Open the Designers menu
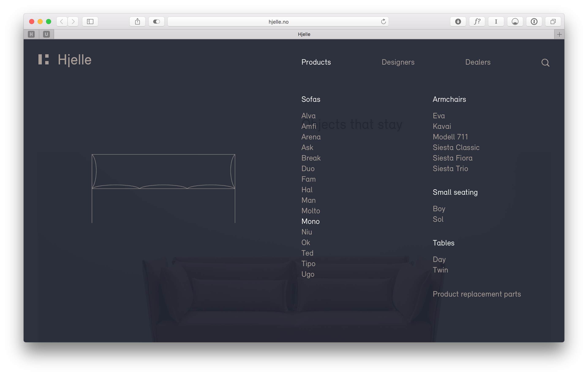 click(x=398, y=62)
